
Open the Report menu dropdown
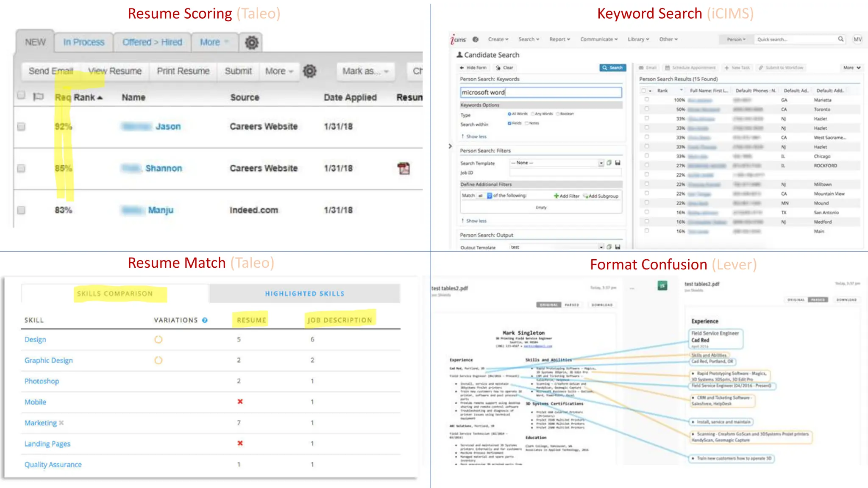(560, 39)
